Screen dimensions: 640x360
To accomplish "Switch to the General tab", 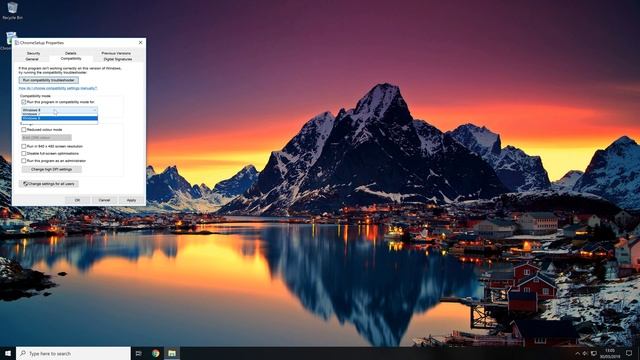I will (32, 59).
